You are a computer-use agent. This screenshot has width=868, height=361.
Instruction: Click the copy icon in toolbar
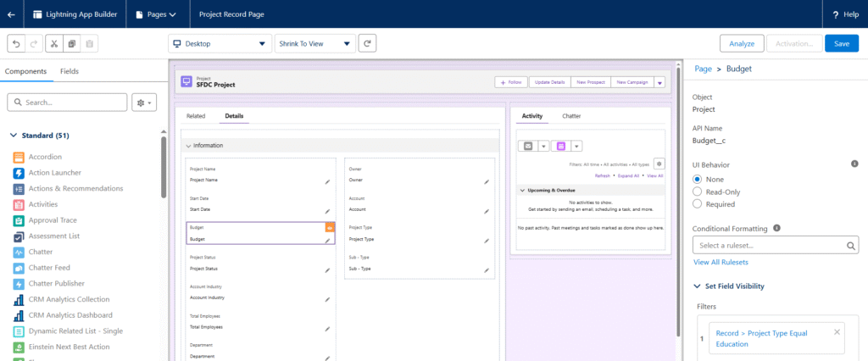click(x=71, y=43)
